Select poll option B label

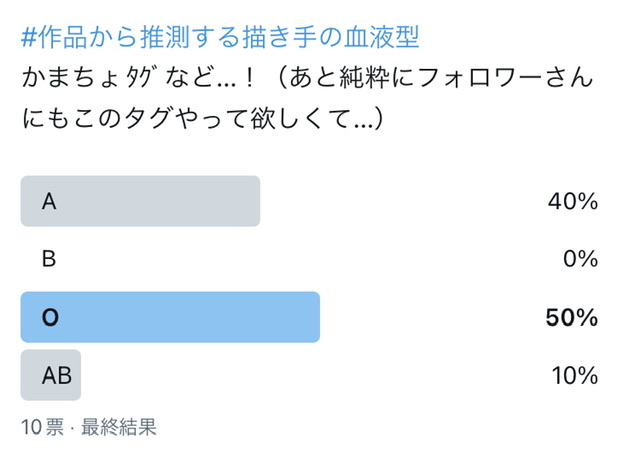(48, 259)
